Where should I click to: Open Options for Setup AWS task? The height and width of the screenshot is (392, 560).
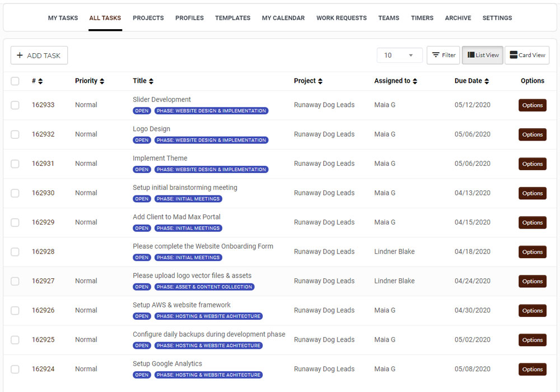click(x=532, y=311)
